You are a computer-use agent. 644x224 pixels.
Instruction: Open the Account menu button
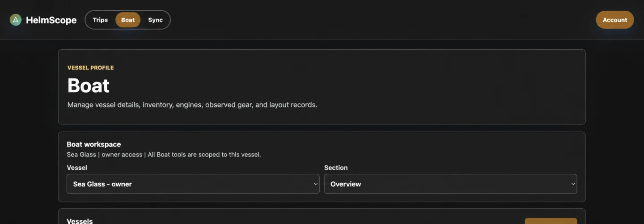pos(615,20)
